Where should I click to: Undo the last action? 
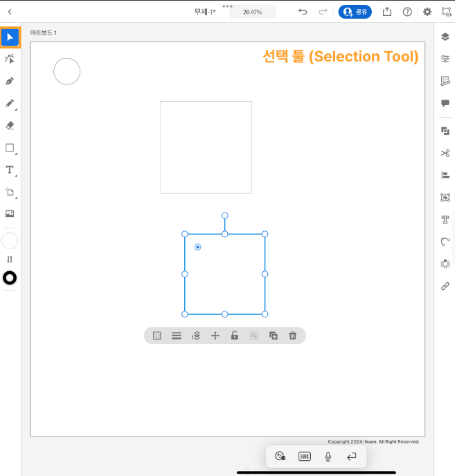[x=303, y=12]
